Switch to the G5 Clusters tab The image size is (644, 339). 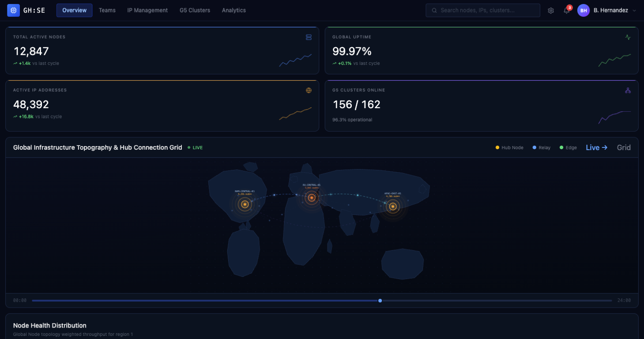click(195, 10)
